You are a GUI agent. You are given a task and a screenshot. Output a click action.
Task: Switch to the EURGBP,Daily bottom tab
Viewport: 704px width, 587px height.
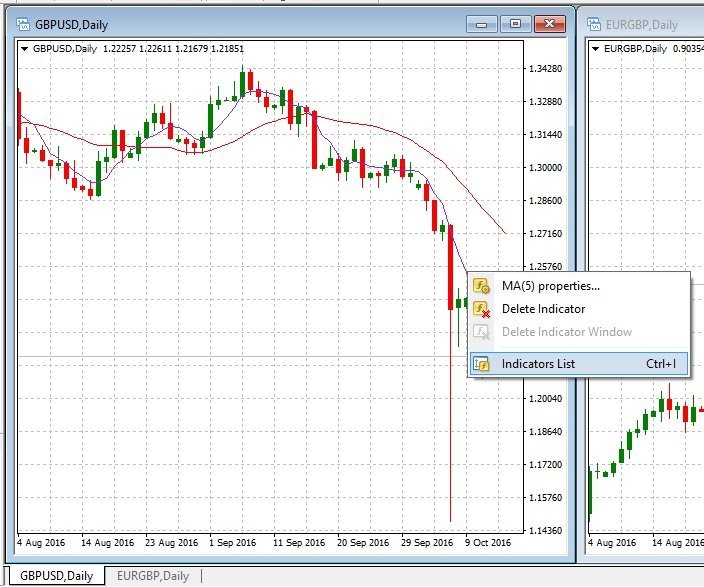click(x=152, y=576)
